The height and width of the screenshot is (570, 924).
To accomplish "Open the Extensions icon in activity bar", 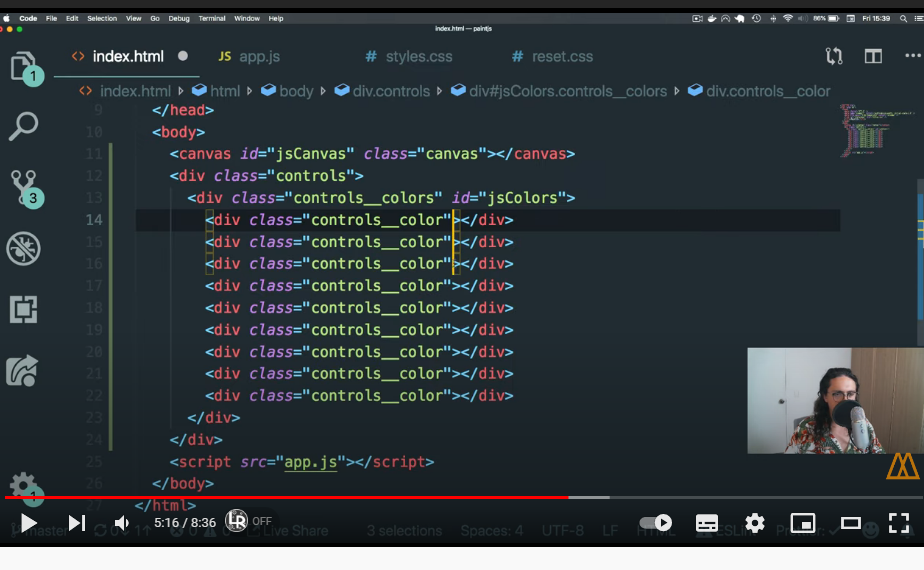I will tap(24, 309).
